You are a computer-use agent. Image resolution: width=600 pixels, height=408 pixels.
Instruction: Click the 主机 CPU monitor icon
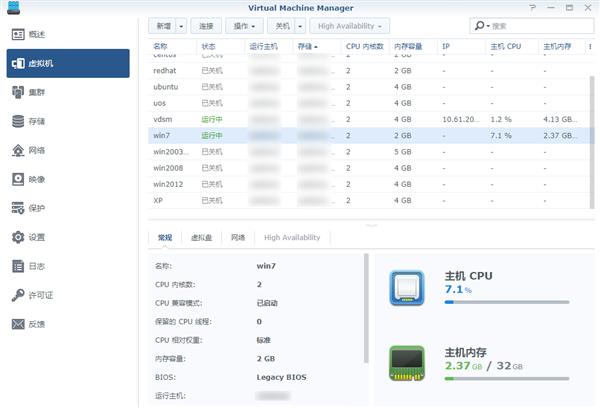tap(407, 288)
